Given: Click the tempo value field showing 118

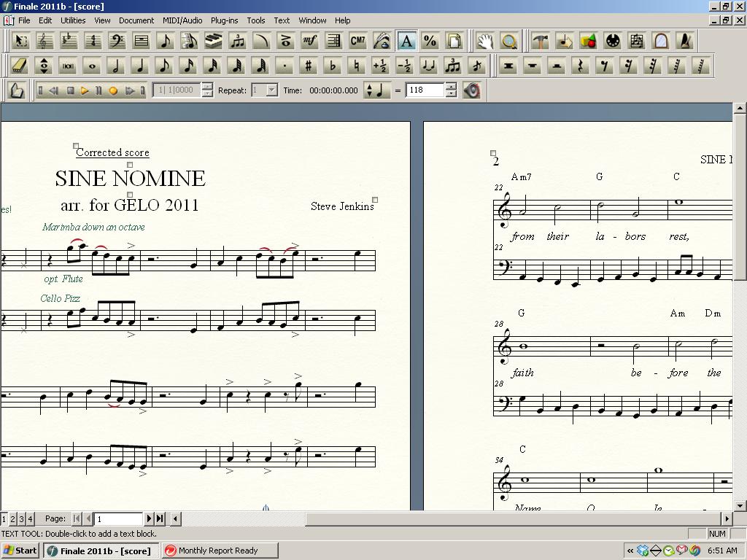Looking at the screenshot, I should (x=425, y=90).
